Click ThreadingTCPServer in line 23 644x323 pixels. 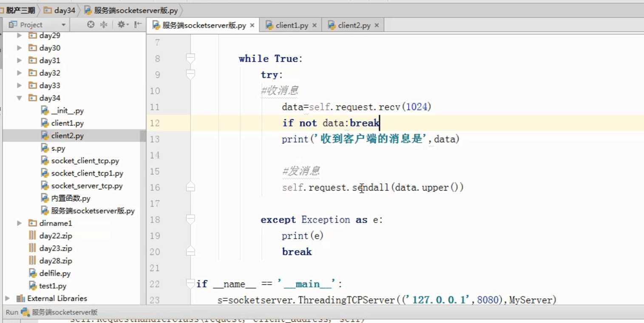pyautogui.click(x=346, y=300)
